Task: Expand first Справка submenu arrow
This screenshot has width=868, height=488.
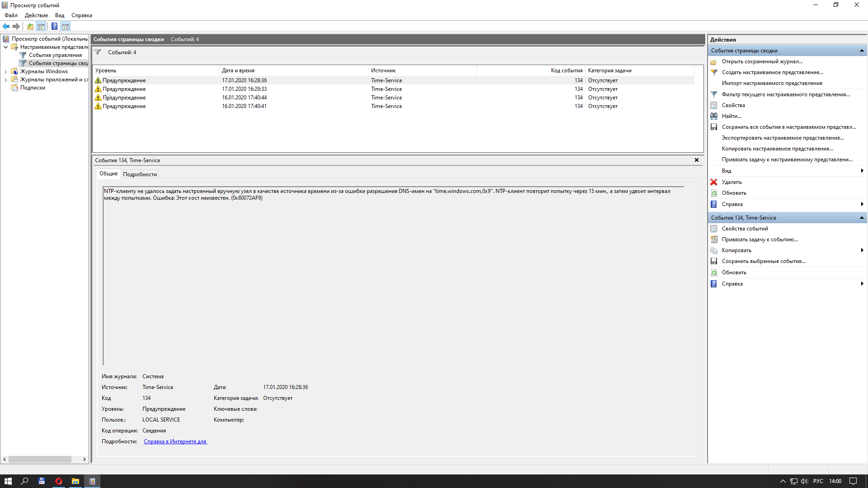Action: [862, 204]
